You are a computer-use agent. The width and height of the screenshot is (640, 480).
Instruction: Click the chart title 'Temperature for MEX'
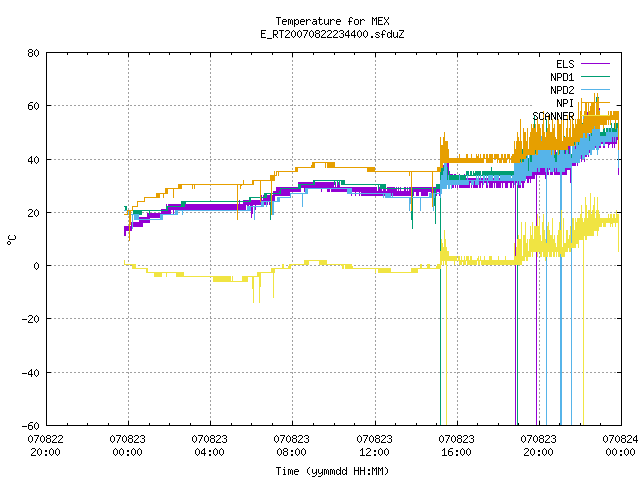332,21
